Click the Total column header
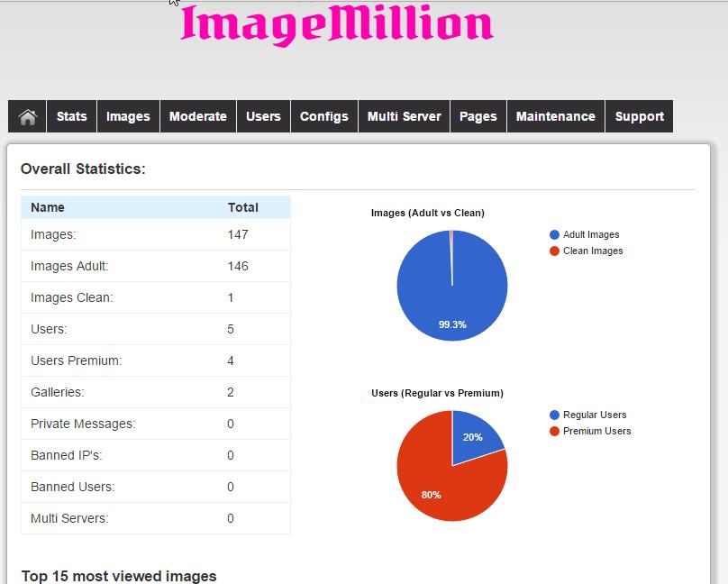This screenshot has height=584, width=728. pyautogui.click(x=243, y=207)
